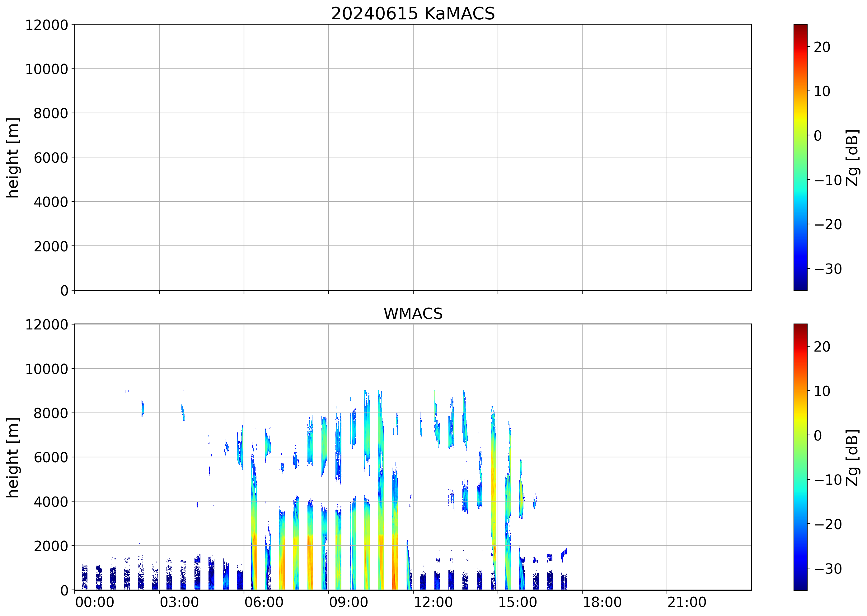
Task: Click the 06:00 time axis label
Action: (264, 602)
